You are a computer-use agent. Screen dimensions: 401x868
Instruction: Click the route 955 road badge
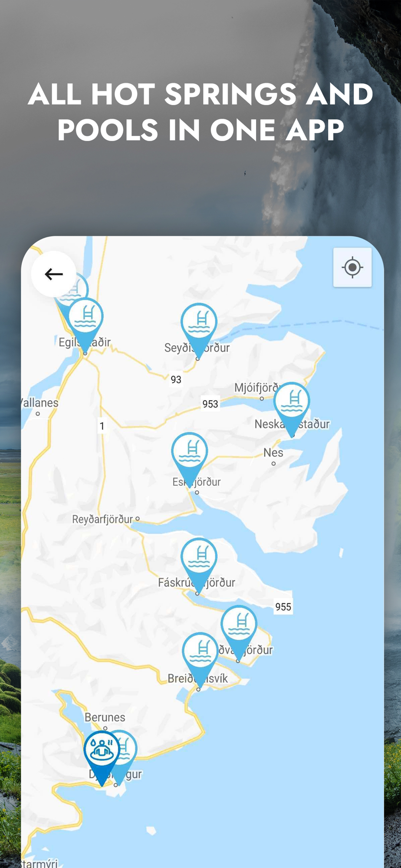pos(283,607)
